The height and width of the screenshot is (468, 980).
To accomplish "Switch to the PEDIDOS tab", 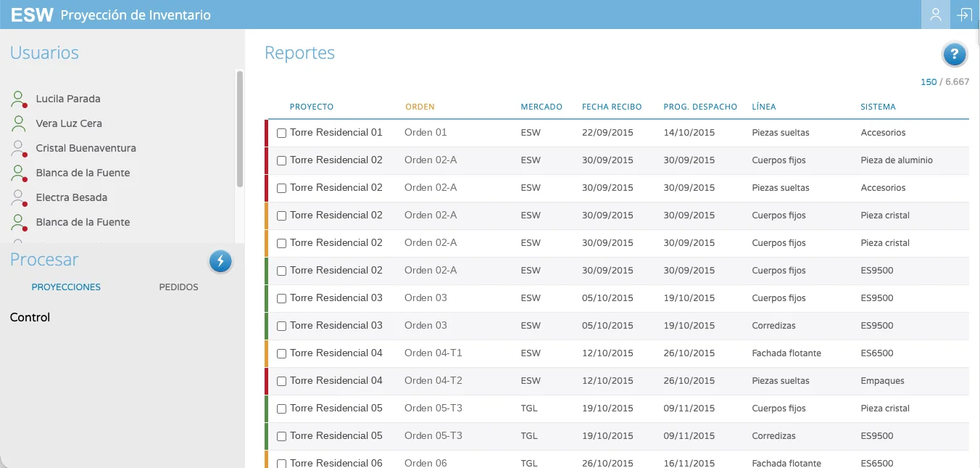I will click(178, 287).
